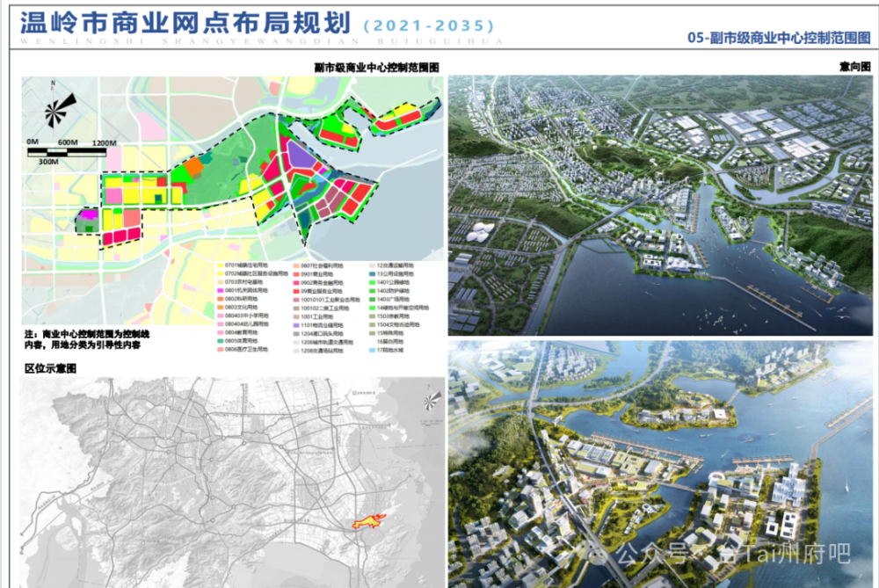
Task: Click the teal 13公用设施用地 legend swatch
Action: 371,274
